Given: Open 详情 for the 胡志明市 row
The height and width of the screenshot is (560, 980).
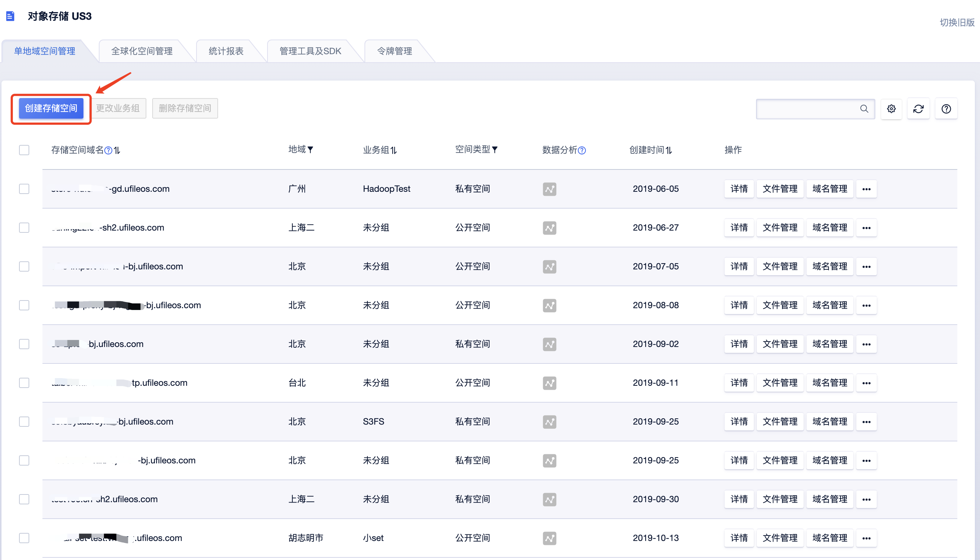Looking at the screenshot, I should tap(739, 538).
